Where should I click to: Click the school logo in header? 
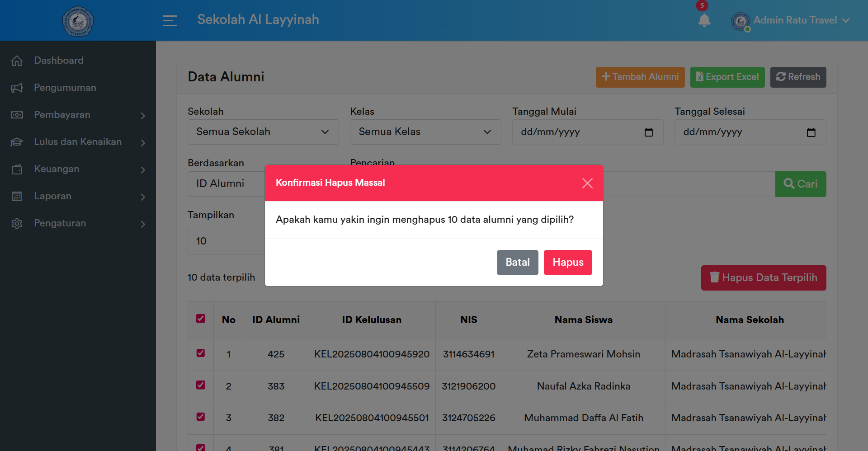click(78, 21)
